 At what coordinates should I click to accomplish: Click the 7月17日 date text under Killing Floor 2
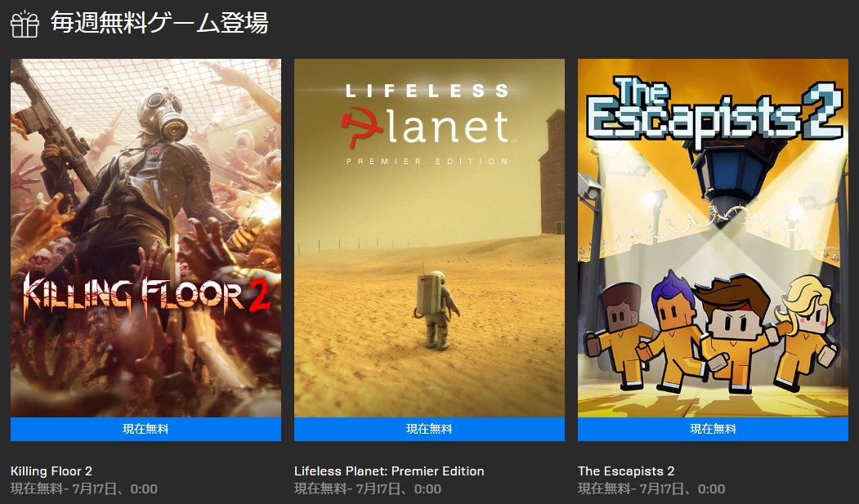click(x=97, y=488)
